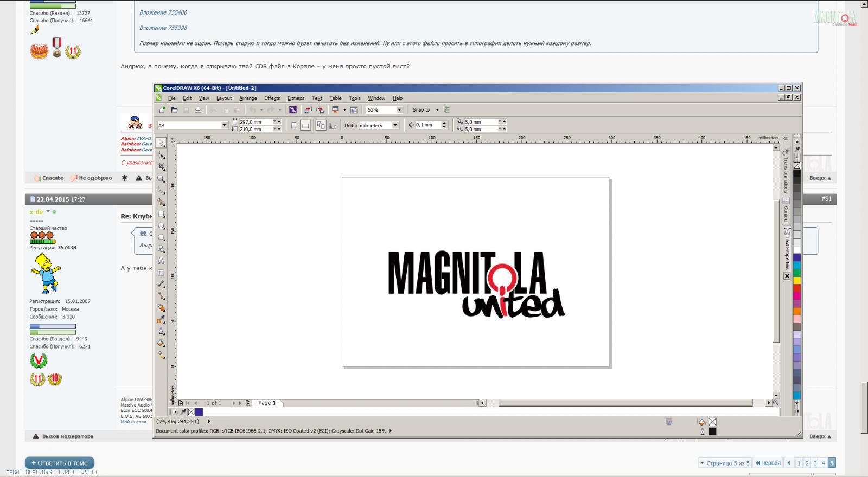This screenshot has width=868, height=477.
Task: Open the zoom level 53% dropdown
Action: pyautogui.click(x=399, y=110)
